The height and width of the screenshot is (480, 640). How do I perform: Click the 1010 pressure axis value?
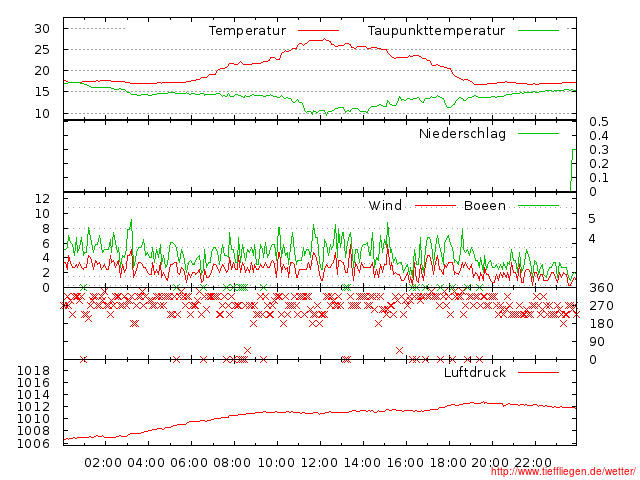(33, 419)
